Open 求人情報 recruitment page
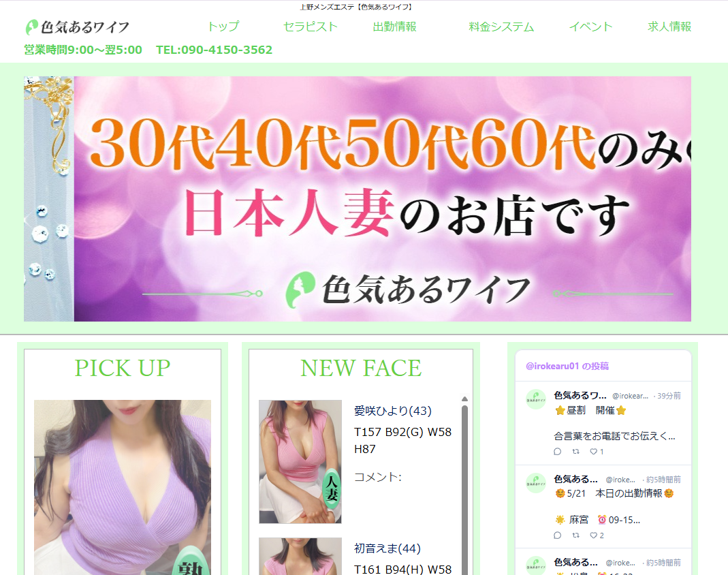The width and height of the screenshot is (728, 575). coord(669,27)
